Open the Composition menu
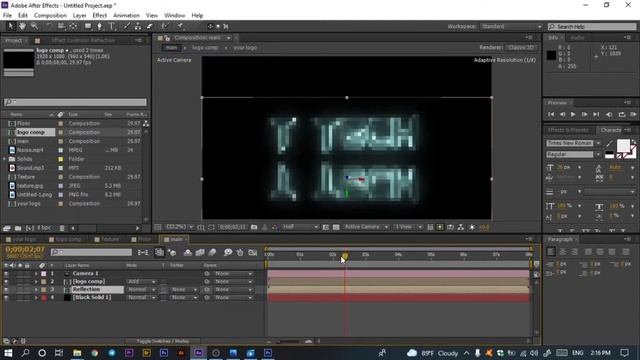Screen dimensions: 640x360 pyautogui.click(x=50, y=16)
